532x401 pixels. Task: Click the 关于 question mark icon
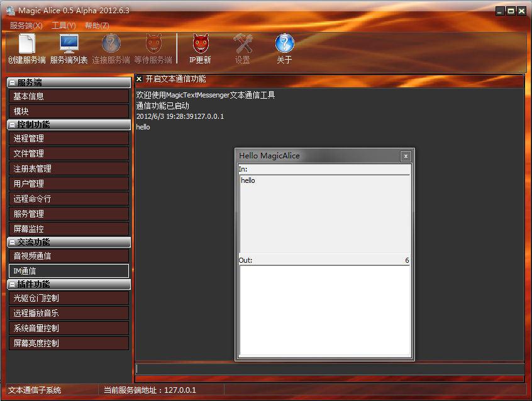pos(284,44)
